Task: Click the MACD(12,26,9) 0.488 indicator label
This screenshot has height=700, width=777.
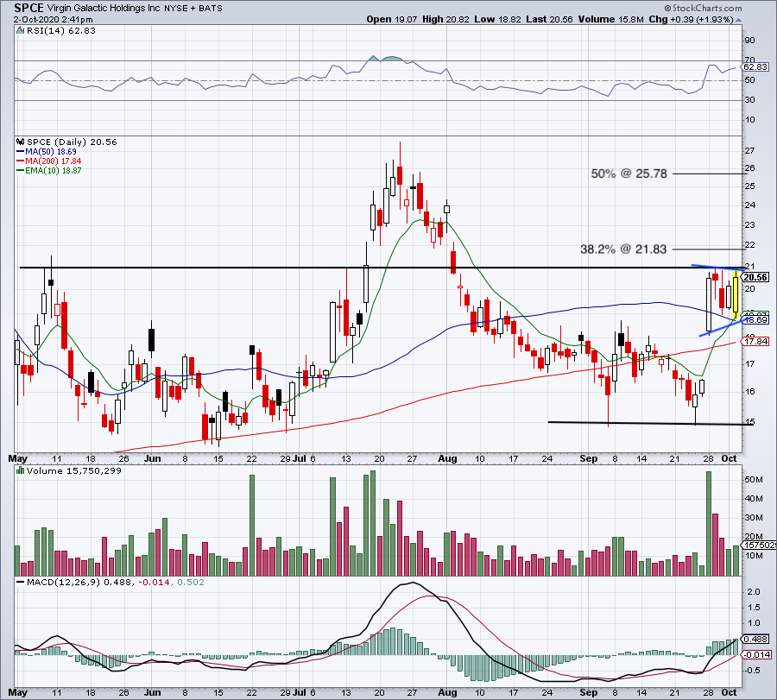Action: pyautogui.click(x=79, y=582)
